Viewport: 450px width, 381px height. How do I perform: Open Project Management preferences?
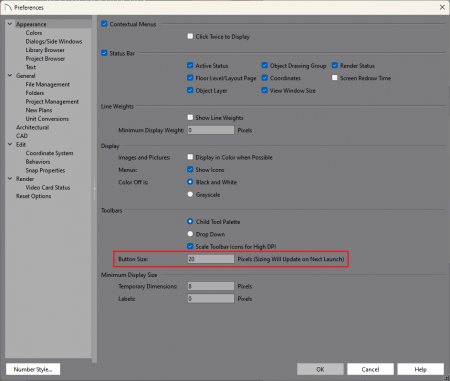52,102
